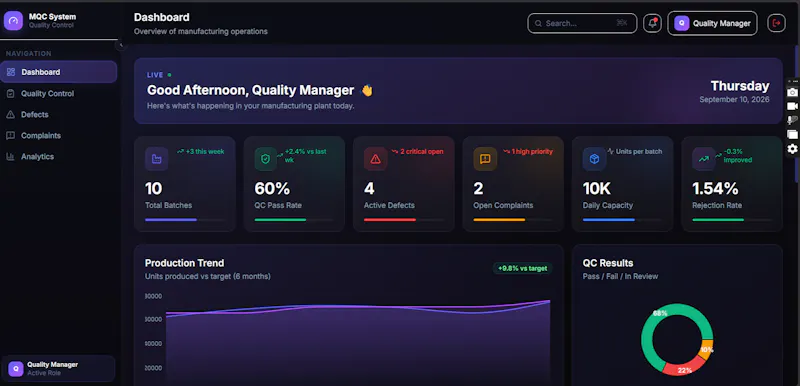Open the Quality Manager profile button
Image resolution: width=800 pixels, height=386 pixels.
[712, 23]
